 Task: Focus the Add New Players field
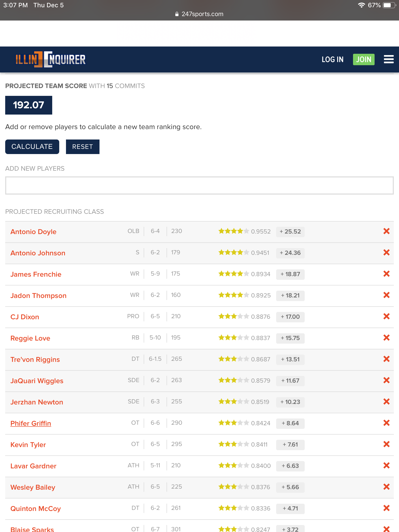click(199, 185)
